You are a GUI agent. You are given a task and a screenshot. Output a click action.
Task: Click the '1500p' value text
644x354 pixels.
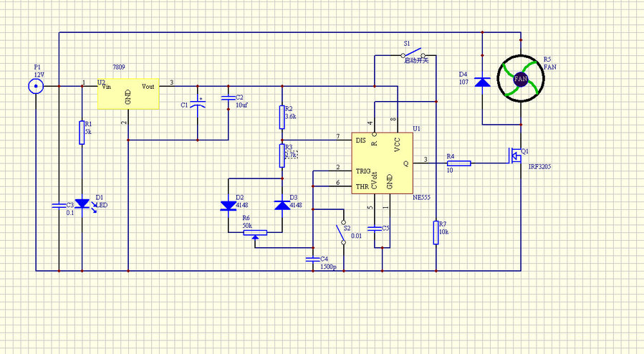coord(328,267)
